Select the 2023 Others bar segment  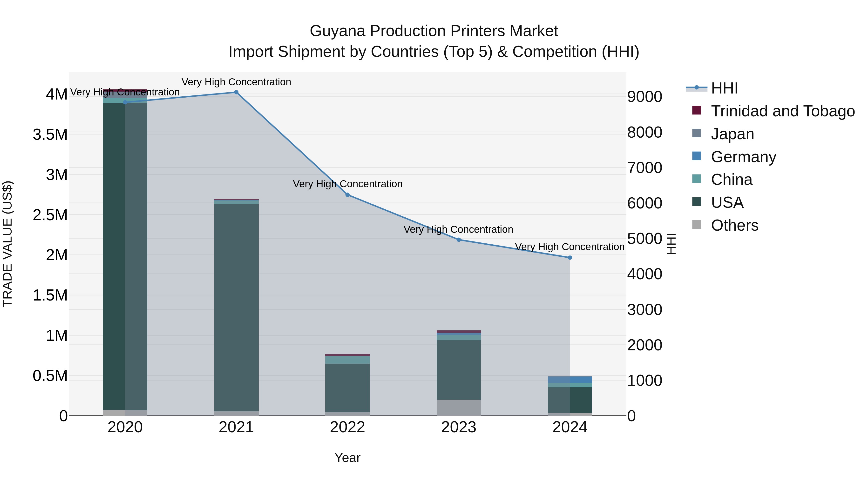click(x=459, y=408)
